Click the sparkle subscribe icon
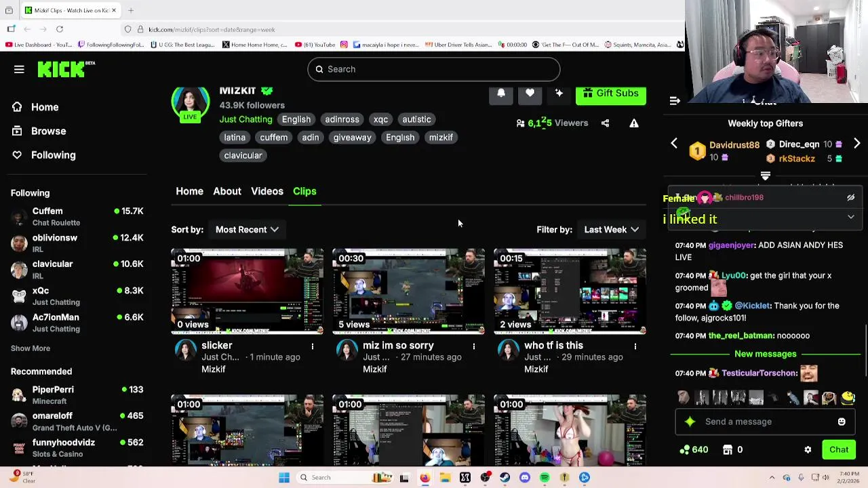 click(x=559, y=94)
